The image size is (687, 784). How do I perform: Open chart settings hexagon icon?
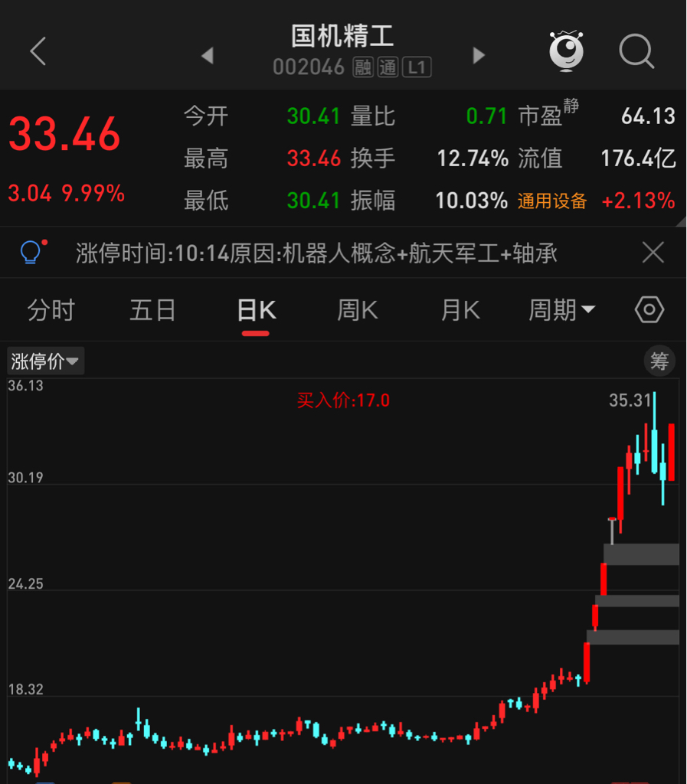click(649, 309)
